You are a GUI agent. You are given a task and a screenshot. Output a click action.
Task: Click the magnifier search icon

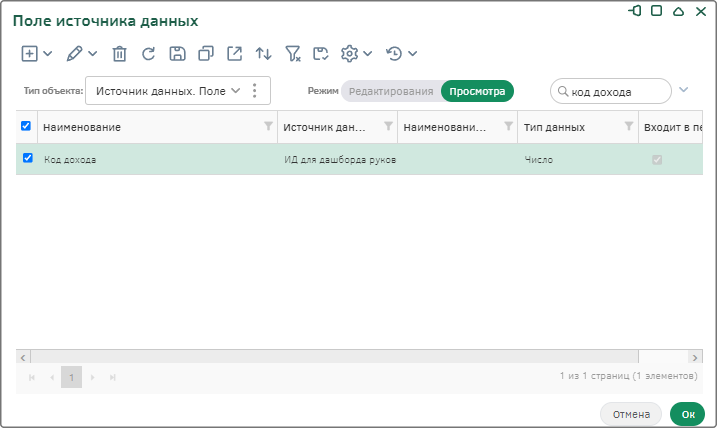tap(563, 91)
